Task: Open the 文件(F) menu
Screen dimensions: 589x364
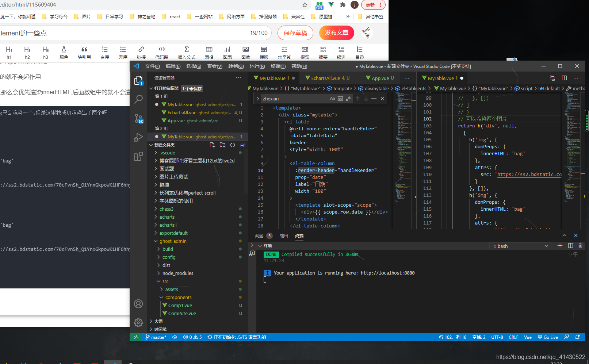Action: 153,66
